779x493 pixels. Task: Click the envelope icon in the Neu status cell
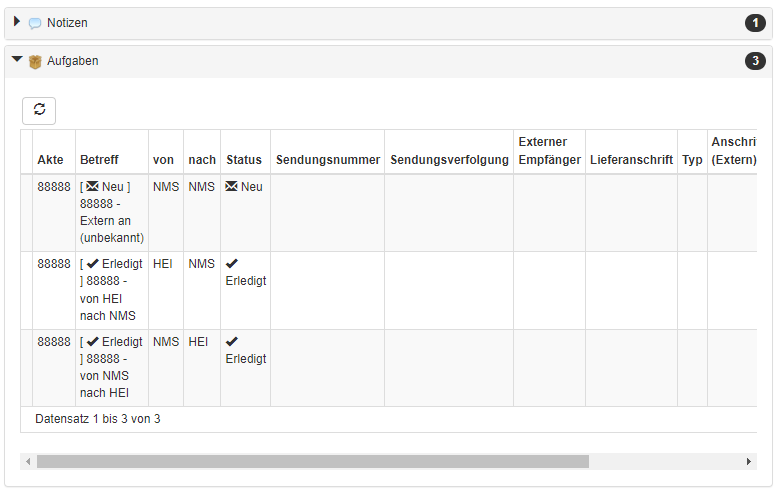pos(231,186)
